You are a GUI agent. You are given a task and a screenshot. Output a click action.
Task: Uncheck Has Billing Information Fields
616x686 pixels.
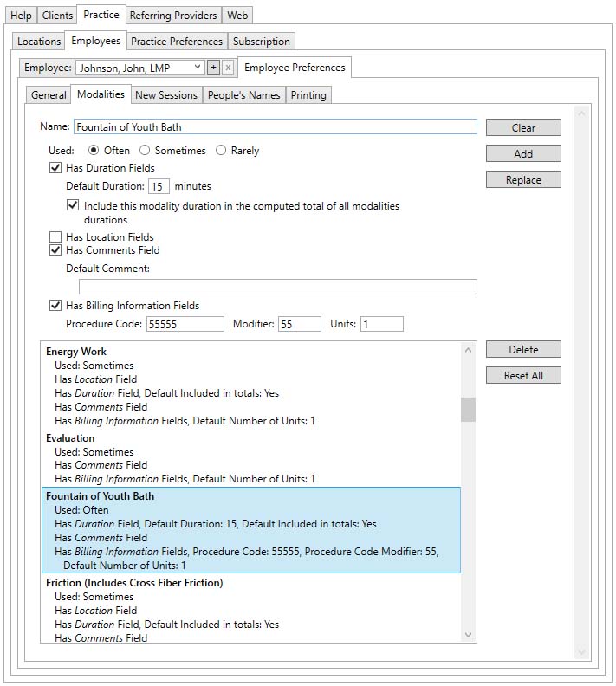(x=55, y=306)
